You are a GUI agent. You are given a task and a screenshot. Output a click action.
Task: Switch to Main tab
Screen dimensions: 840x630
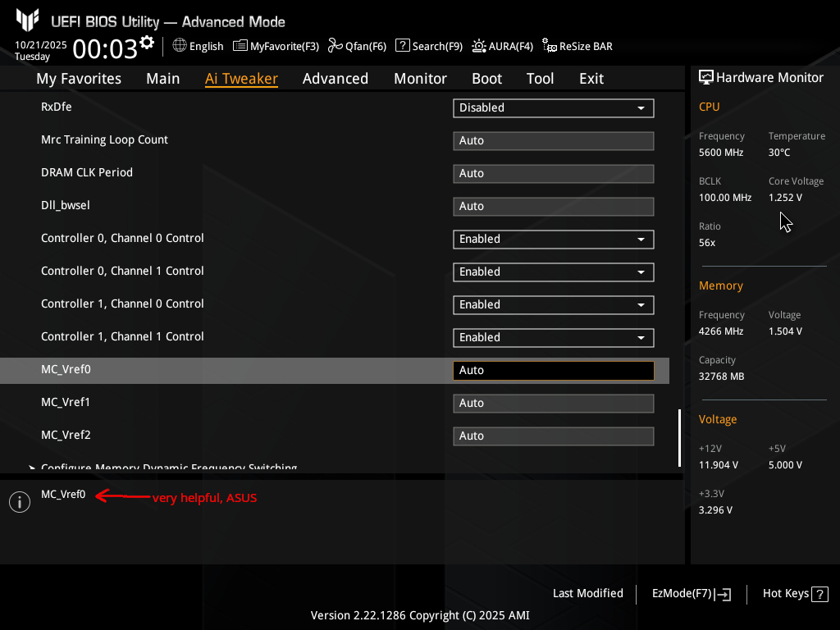(x=163, y=79)
